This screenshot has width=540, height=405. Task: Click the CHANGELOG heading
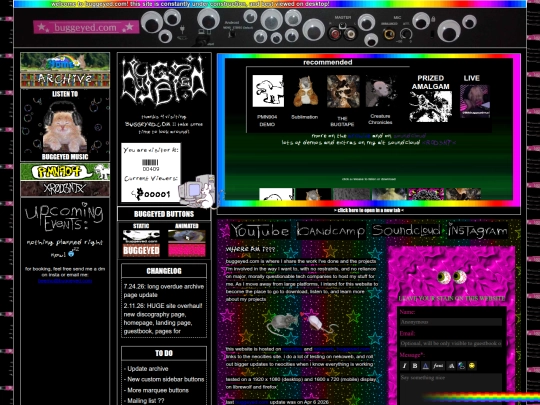164,271
